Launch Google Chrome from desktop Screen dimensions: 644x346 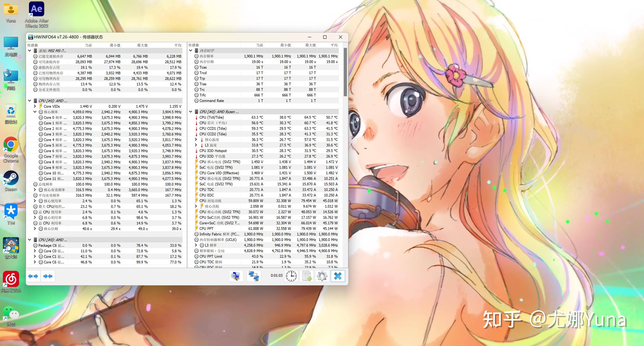11,150
